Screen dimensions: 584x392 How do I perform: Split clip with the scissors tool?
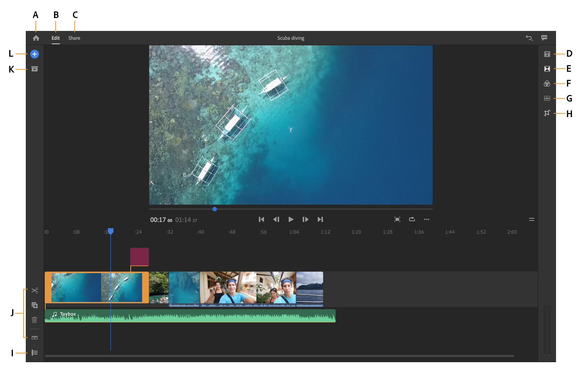click(35, 290)
